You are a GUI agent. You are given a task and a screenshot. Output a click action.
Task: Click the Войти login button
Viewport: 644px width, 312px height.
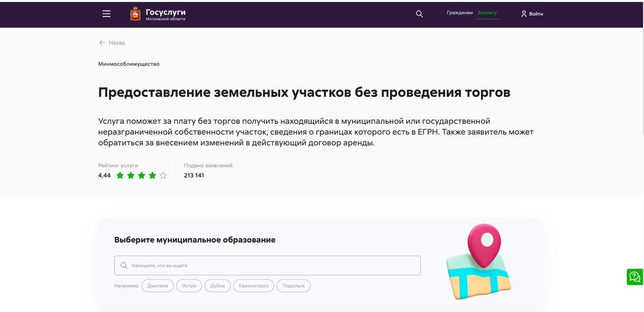[532, 14]
